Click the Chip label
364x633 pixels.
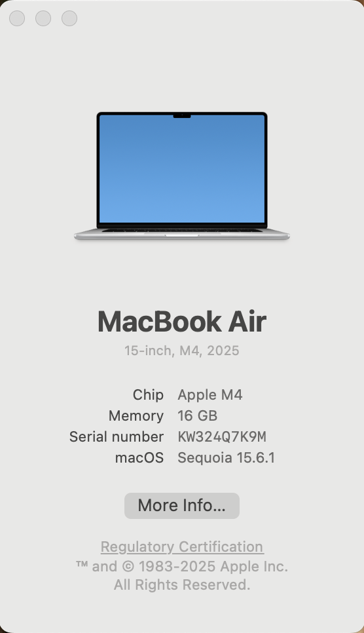(x=148, y=395)
